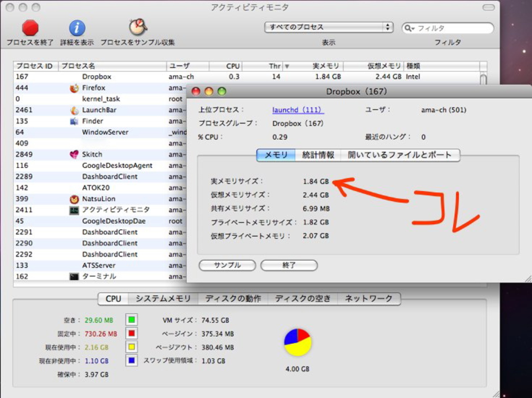
Task: Click the blue Inspect info icon
Action: [x=77, y=28]
